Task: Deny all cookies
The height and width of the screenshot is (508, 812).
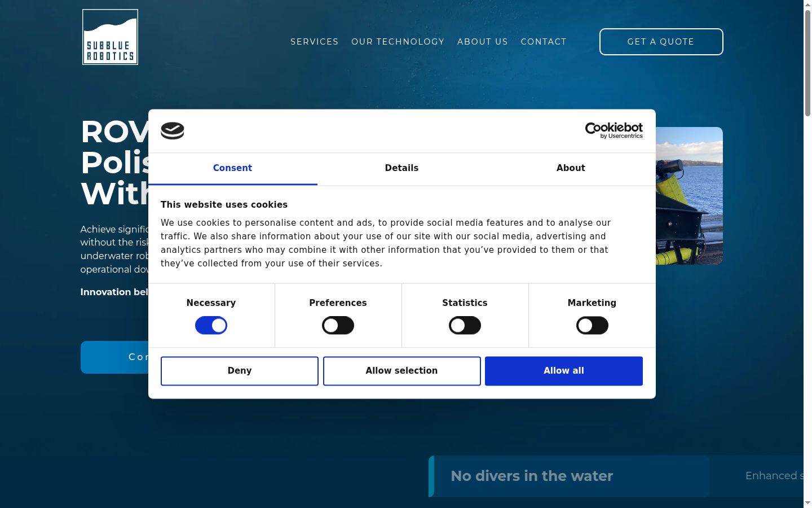Action: pyautogui.click(x=240, y=371)
